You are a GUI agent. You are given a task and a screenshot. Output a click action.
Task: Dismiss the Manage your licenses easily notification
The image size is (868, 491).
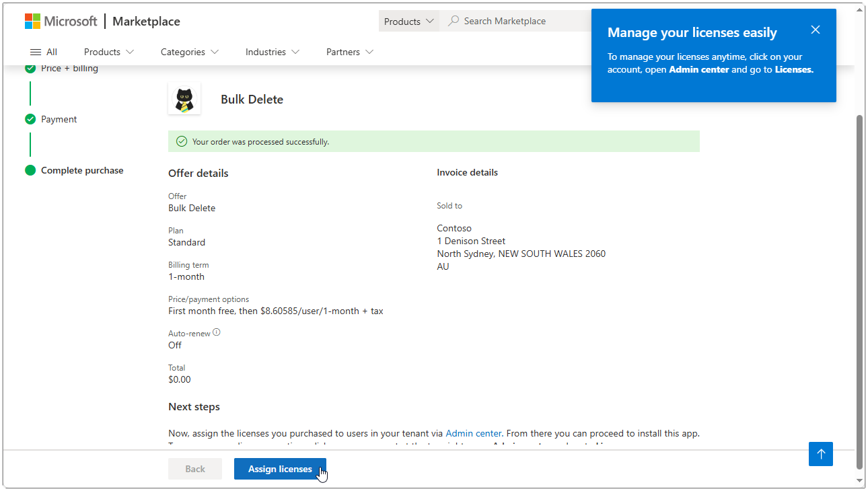(816, 30)
